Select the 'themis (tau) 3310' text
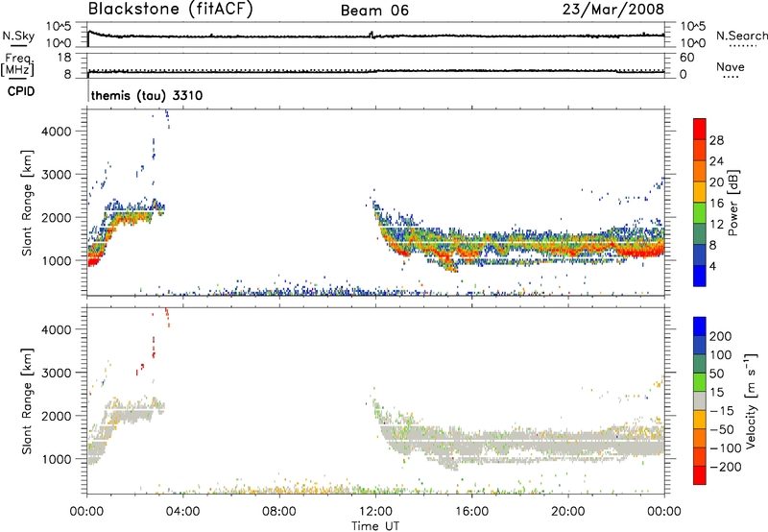The width and height of the screenshot is (768, 532). click(147, 95)
